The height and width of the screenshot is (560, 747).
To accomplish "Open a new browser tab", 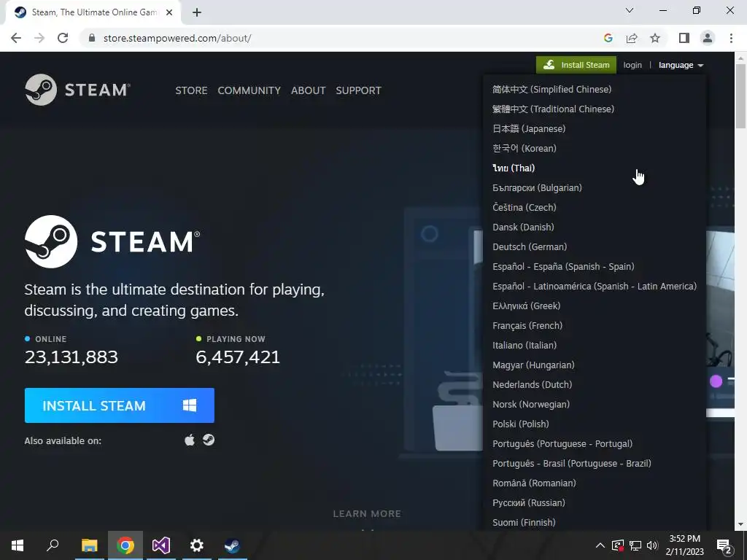I will [197, 13].
